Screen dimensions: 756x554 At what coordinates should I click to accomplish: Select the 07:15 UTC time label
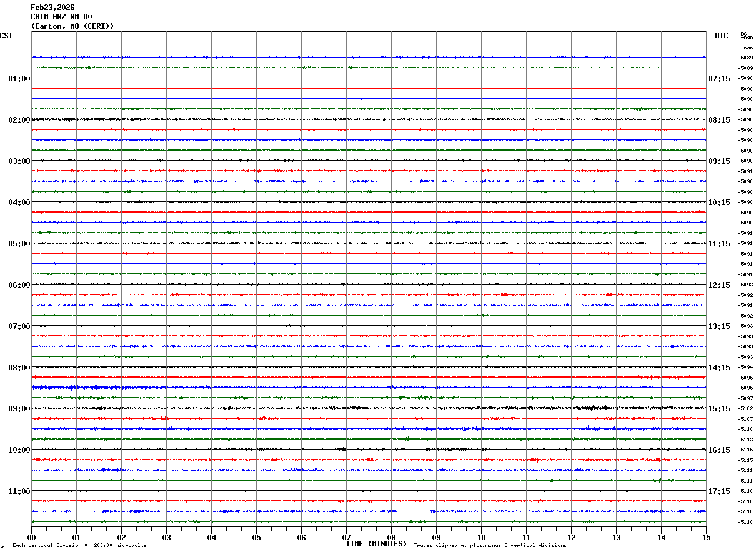point(719,79)
